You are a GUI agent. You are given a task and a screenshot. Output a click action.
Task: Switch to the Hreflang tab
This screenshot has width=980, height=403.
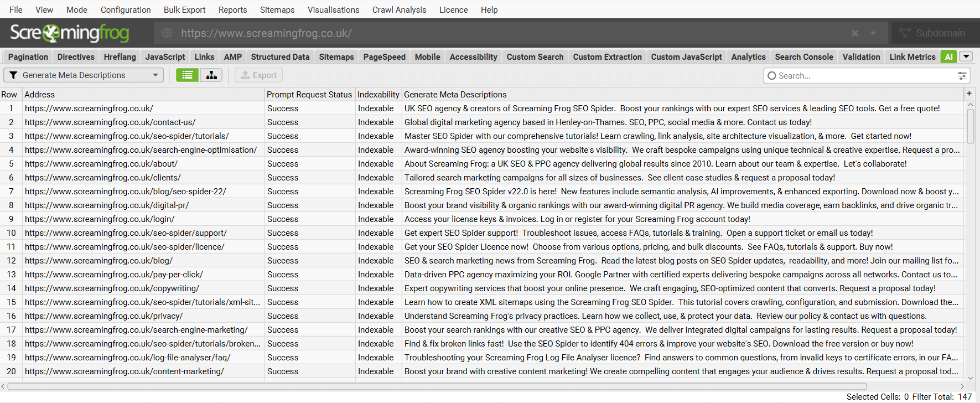[x=120, y=56]
